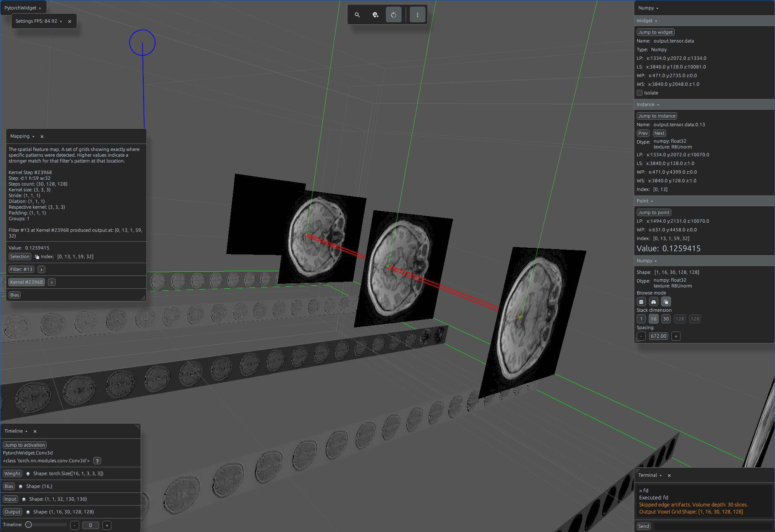Toggle the Selection button in Mapping
The image size is (775, 532).
(20, 257)
